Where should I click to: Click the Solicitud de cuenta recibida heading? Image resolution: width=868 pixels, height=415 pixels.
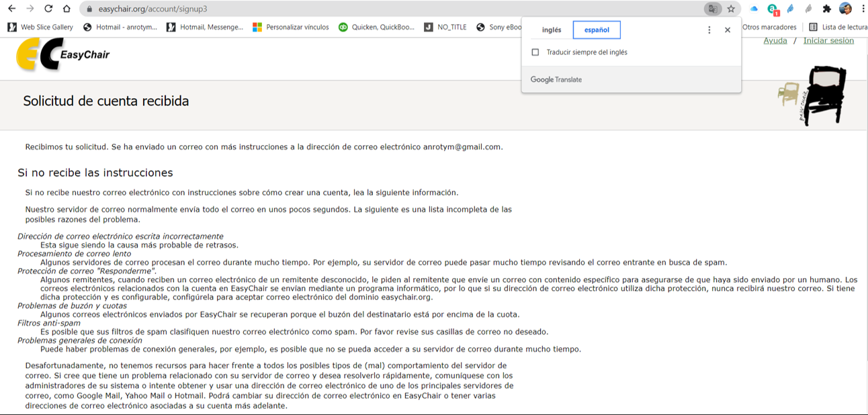tap(106, 101)
